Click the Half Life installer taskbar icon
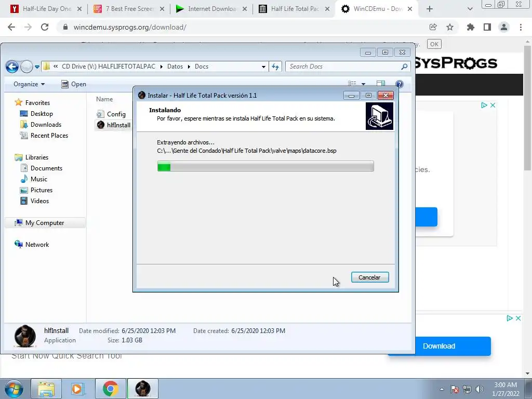 pyautogui.click(x=142, y=389)
